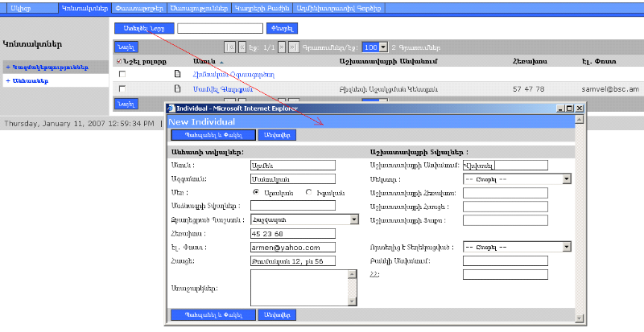The height and width of the screenshot is (332, 644).
Task: Click Internet Explorer icon in Individual title bar
Action: [171, 108]
